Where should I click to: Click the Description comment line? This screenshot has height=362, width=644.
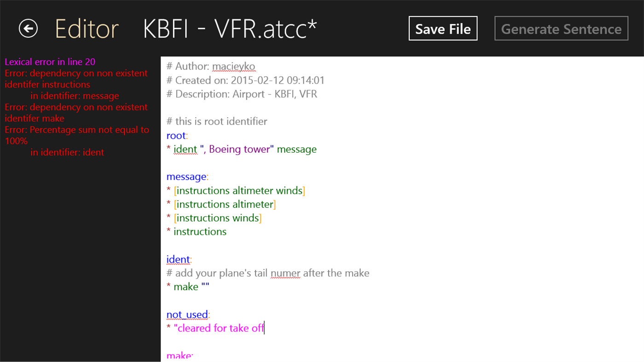[241, 94]
